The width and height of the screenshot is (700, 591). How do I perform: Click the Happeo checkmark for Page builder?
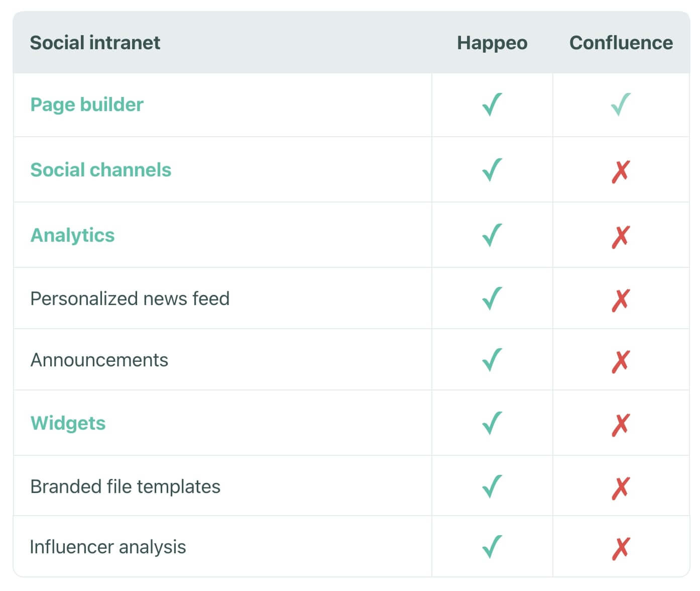pos(492,105)
